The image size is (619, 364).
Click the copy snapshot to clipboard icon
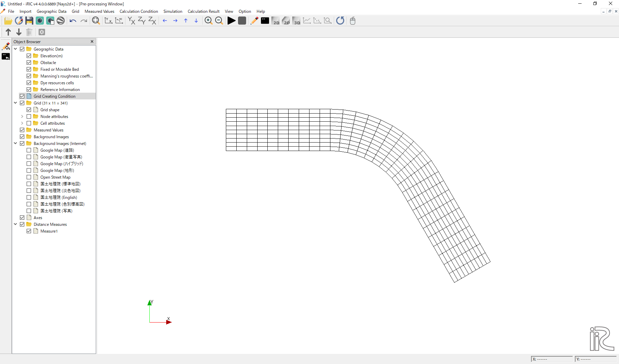tap(50, 21)
